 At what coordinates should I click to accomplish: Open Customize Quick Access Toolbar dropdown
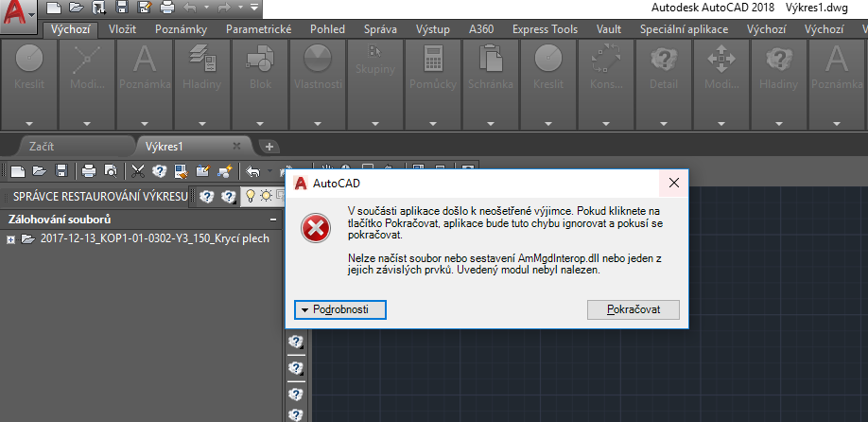tap(253, 8)
